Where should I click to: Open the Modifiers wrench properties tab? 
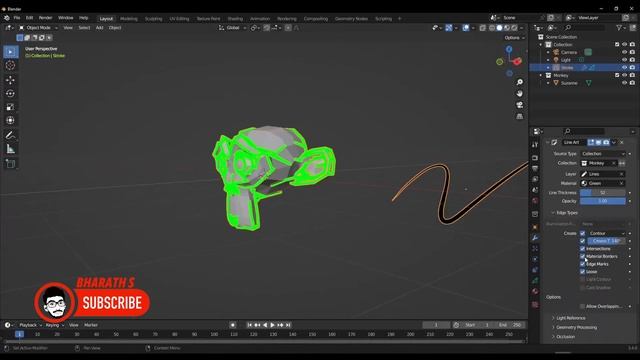535,238
